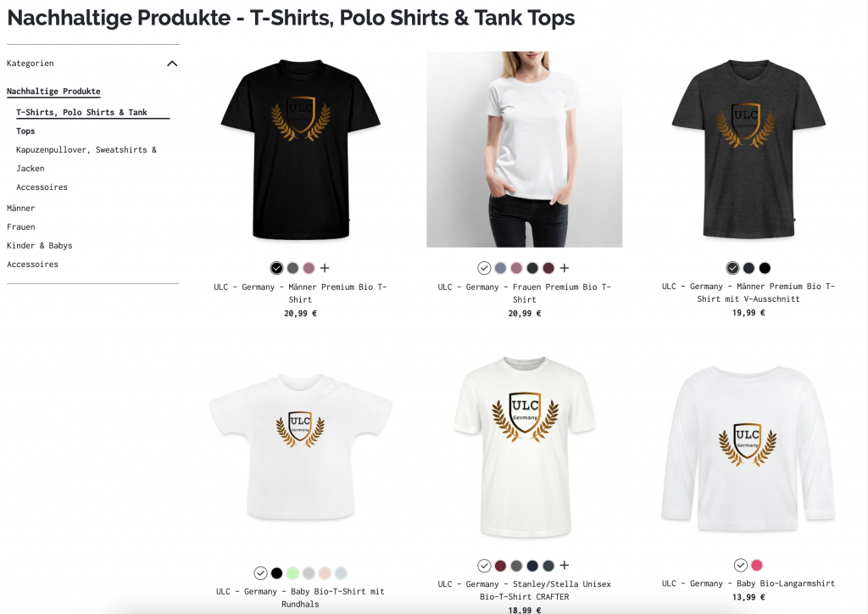This screenshot has height=614, width=868.
Task: Open Männer Premium Bio T-Shirt mit V-Ausschnitt link
Action: tap(748, 293)
